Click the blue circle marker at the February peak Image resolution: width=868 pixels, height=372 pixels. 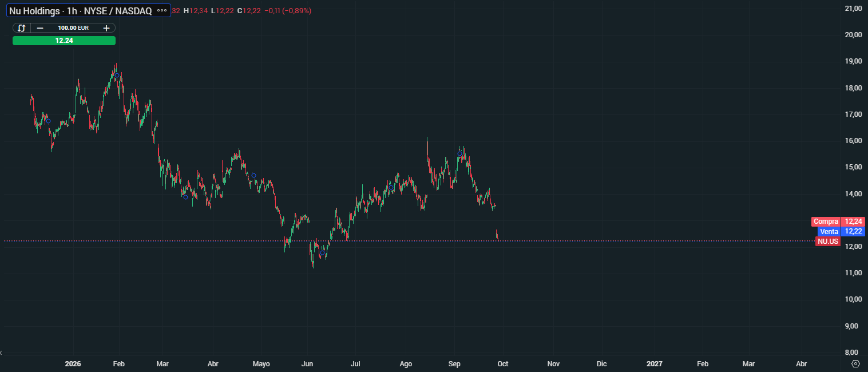click(x=117, y=75)
